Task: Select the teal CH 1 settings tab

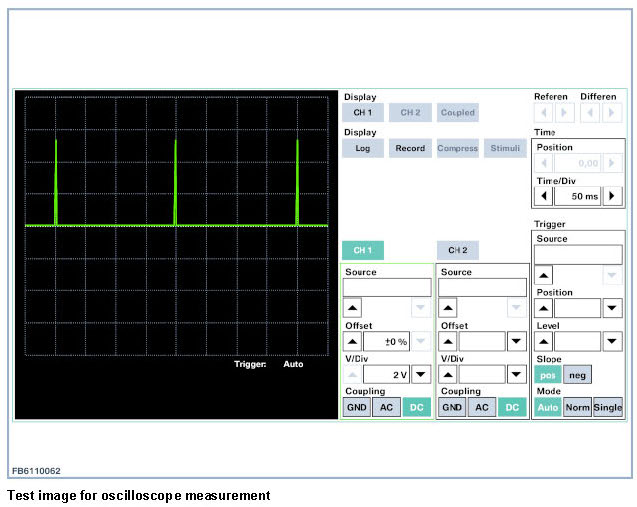Action: [362, 250]
